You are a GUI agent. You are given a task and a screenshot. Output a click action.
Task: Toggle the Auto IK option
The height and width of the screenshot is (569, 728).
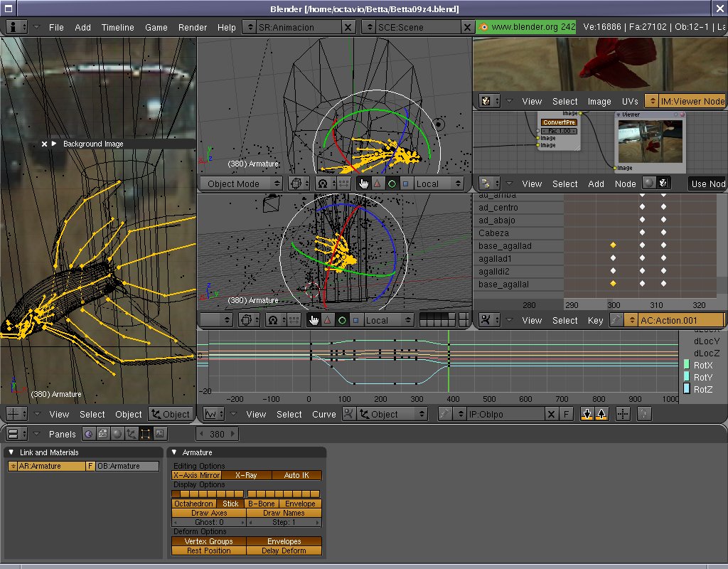pyautogui.click(x=296, y=475)
